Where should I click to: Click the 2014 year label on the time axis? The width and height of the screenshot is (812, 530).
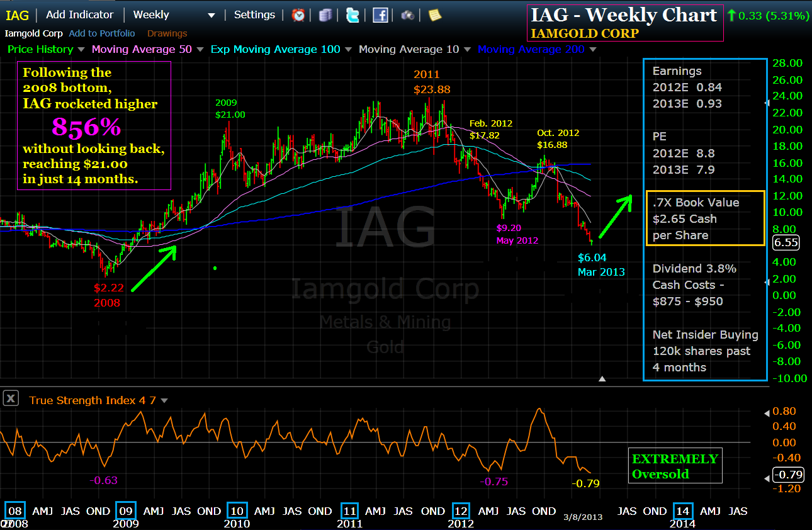[x=683, y=524]
